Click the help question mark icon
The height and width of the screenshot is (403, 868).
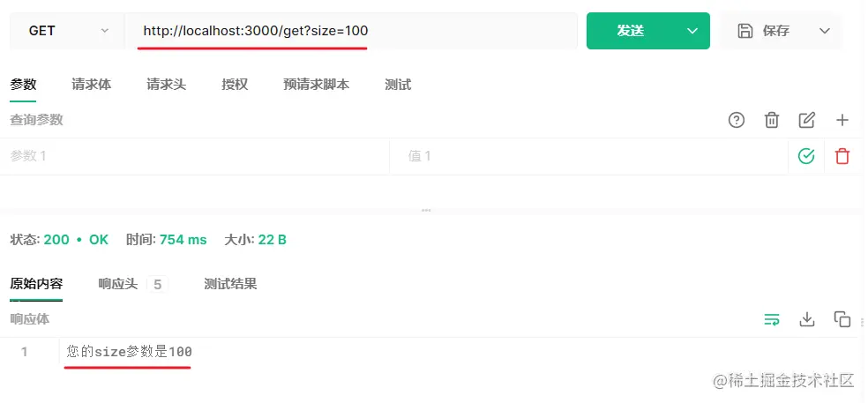click(737, 120)
